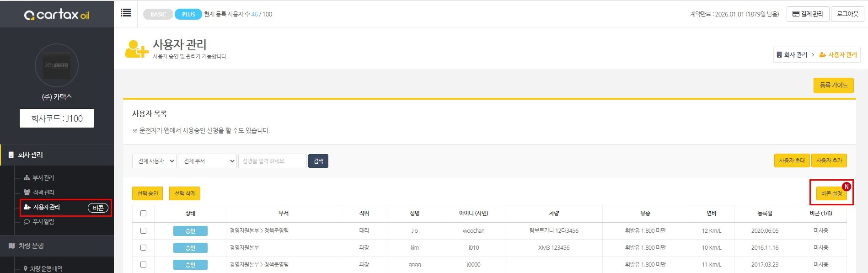Toggle the select-all checkbox in table header

(x=143, y=213)
